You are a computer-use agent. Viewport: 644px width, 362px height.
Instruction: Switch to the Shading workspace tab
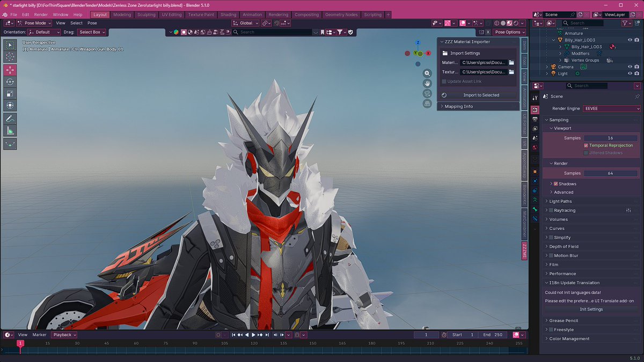[228, 14]
